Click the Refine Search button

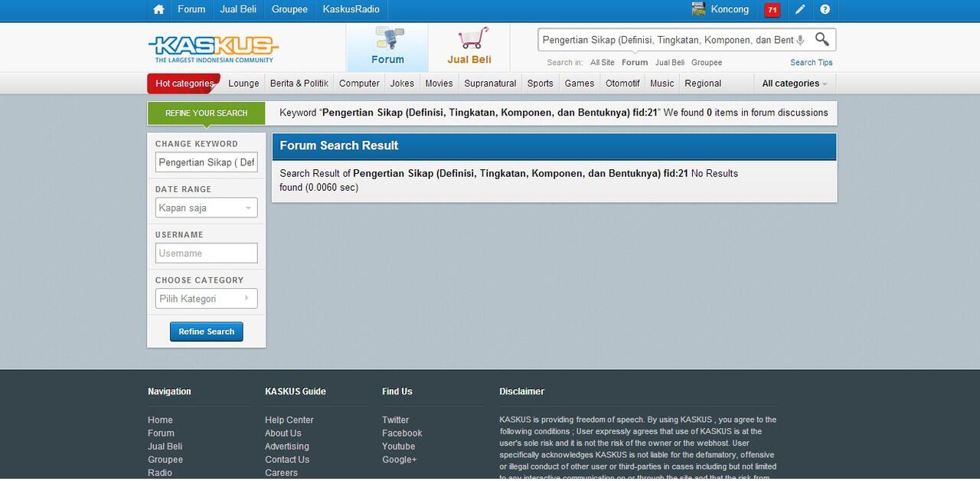pos(207,332)
